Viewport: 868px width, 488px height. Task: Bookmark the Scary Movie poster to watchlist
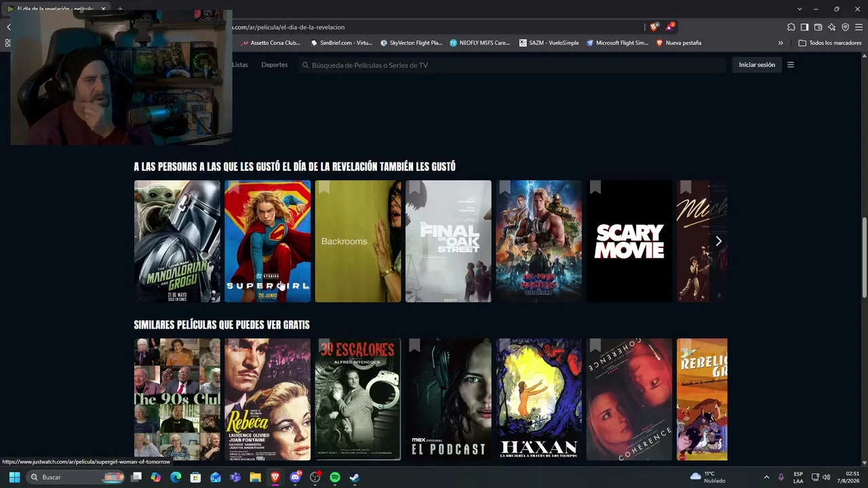coord(595,187)
